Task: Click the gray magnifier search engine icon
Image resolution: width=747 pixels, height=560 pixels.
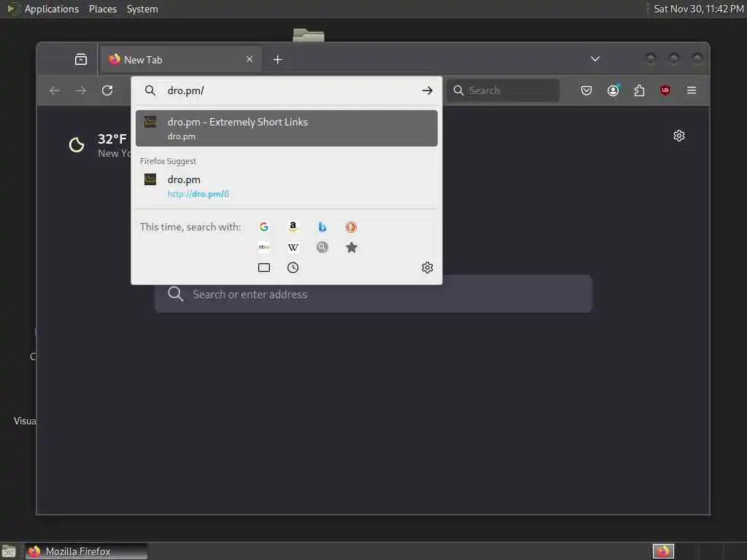Action: tap(322, 247)
